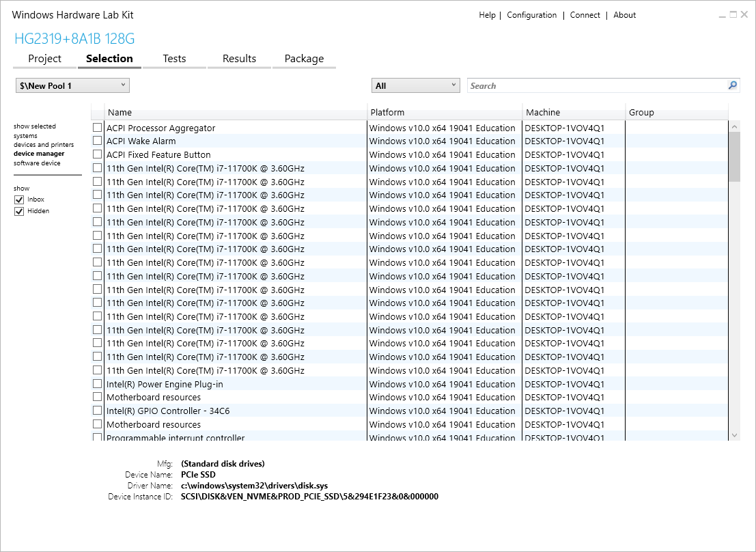Click the list scrollbar up arrow
Image resolution: width=756 pixels, height=552 pixels.
pyautogui.click(x=734, y=127)
